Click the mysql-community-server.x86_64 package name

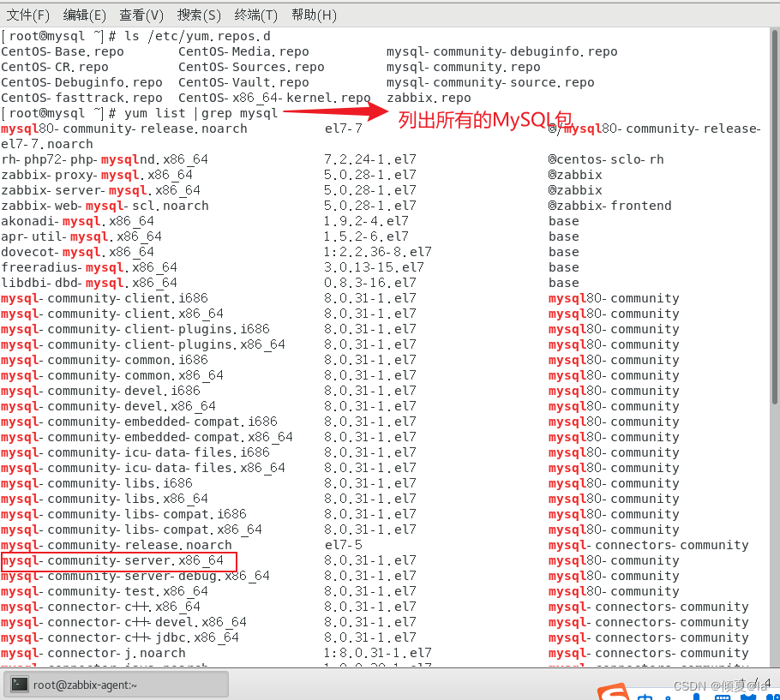coord(112,560)
